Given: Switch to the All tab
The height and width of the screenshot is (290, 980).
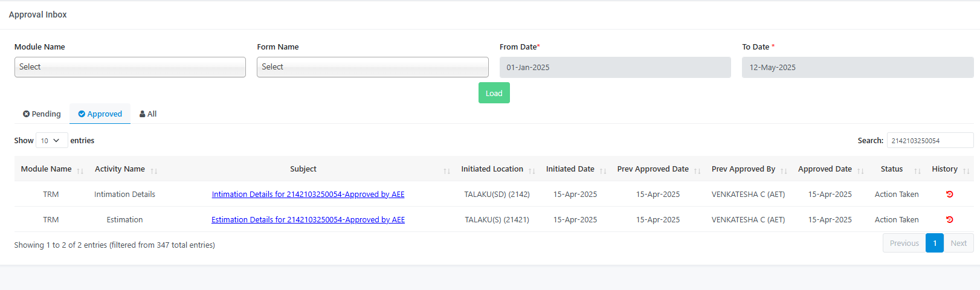Looking at the screenshot, I should point(148,114).
